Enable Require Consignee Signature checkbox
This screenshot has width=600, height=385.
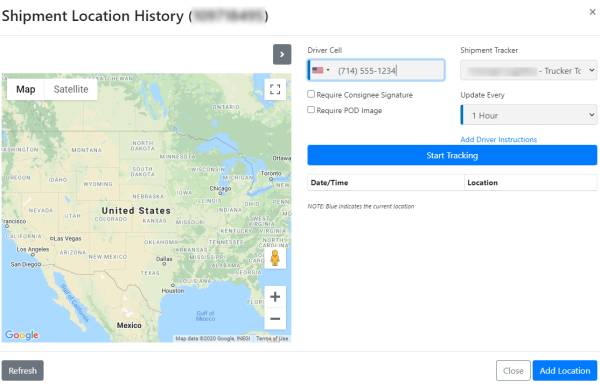311,94
